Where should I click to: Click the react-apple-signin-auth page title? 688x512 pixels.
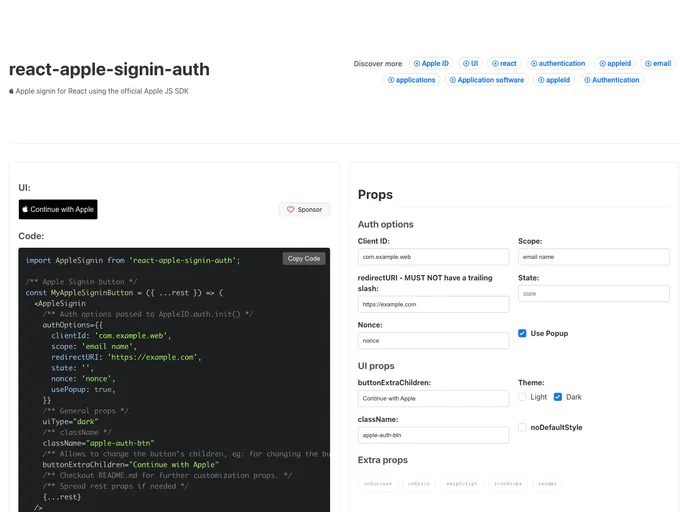(109, 69)
